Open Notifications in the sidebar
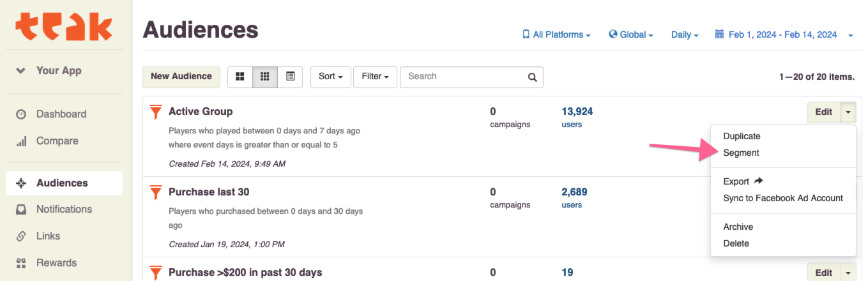 64,209
